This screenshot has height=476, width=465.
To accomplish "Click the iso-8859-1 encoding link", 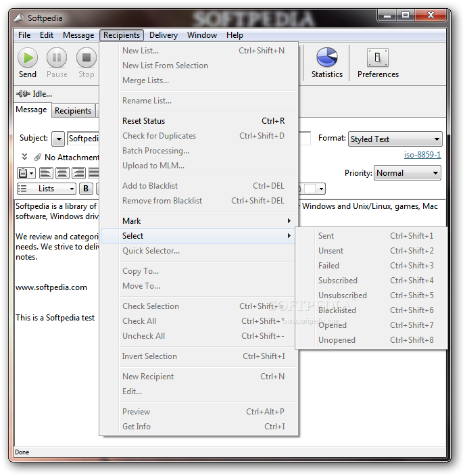I will tap(422, 155).
